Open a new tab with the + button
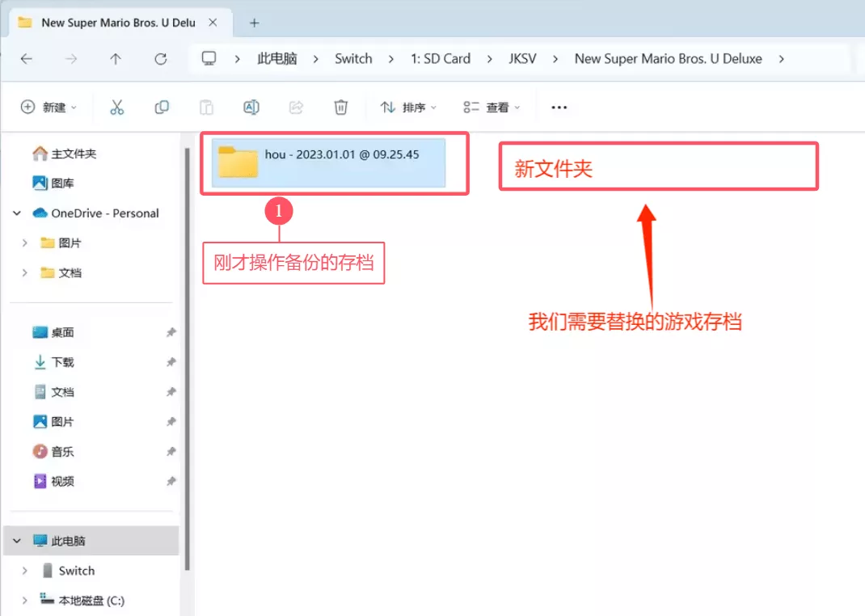Screen dimensions: 865x616 point(254,23)
